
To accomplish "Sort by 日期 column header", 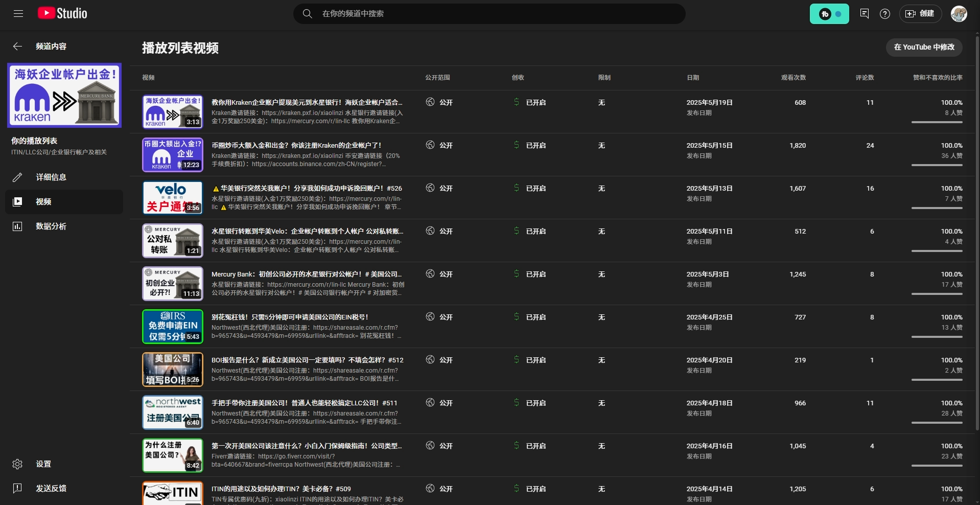I will (x=693, y=78).
